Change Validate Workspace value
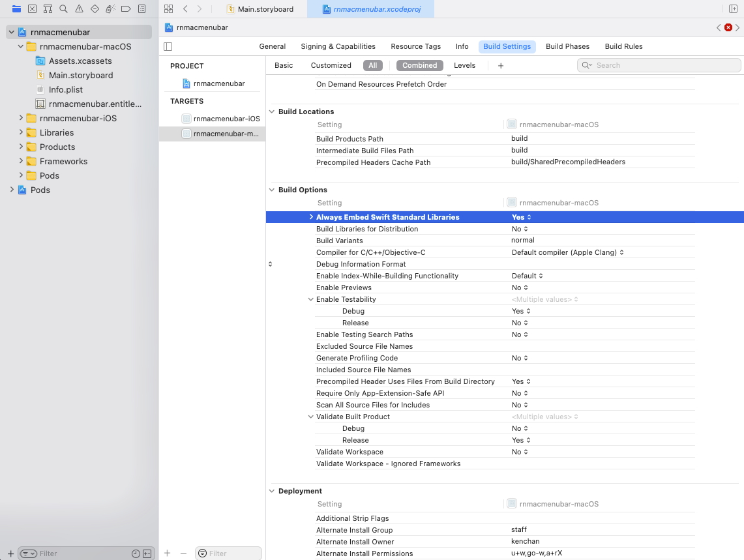Viewport: 744px width, 560px height. point(520,452)
